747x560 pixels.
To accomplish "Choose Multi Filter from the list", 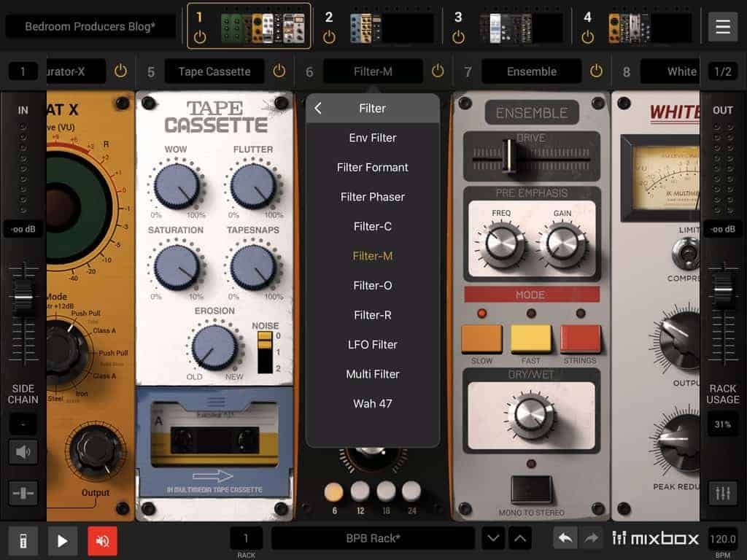I will [373, 374].
